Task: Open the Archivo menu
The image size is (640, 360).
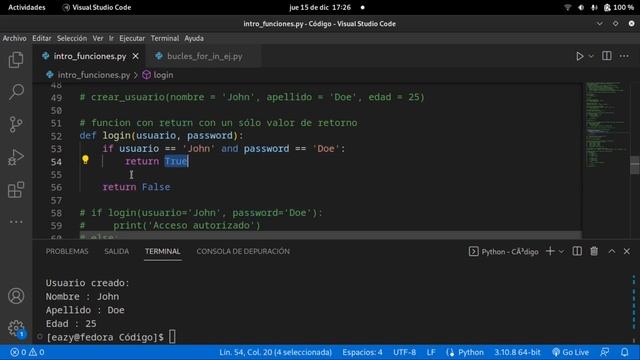Action: point(15,38)
